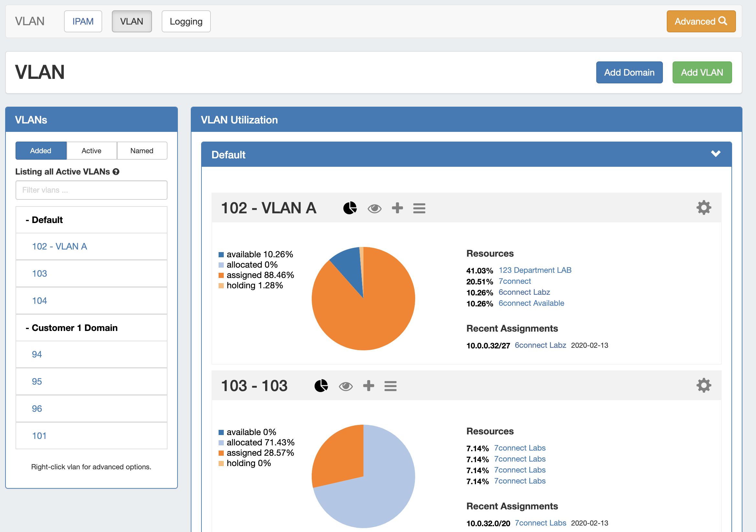Open the 123 Department LAB resource link
The image size is (756, 532).
535,270
